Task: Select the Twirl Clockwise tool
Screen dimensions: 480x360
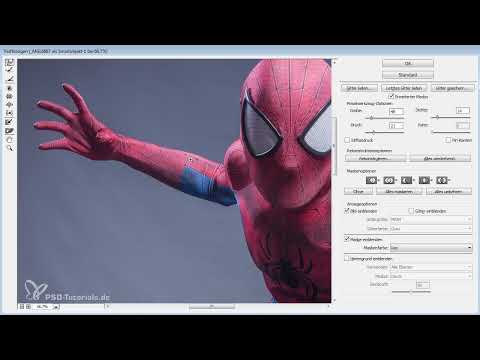Action: tap(9, 88)
